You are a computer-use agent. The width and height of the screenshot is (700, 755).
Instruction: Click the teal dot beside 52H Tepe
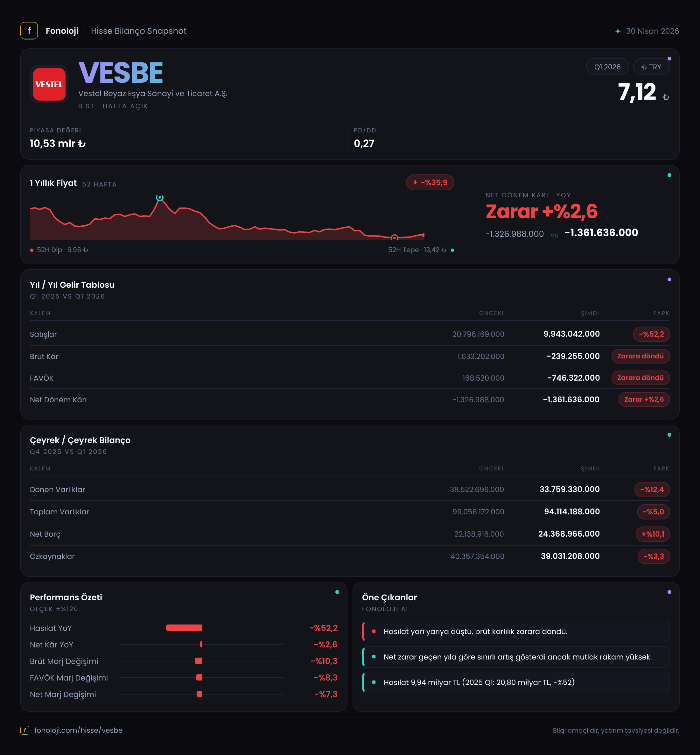coord(452,250)
